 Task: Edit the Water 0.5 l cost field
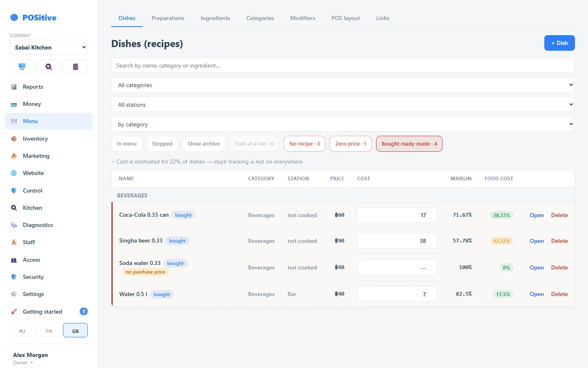pyautogui.click(x=397, y=294)
